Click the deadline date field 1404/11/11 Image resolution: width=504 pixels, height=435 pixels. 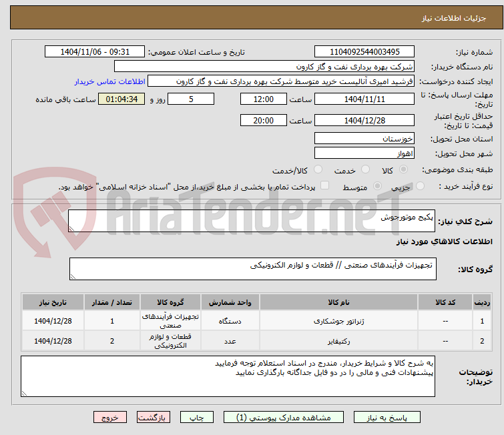click(364, 99)
